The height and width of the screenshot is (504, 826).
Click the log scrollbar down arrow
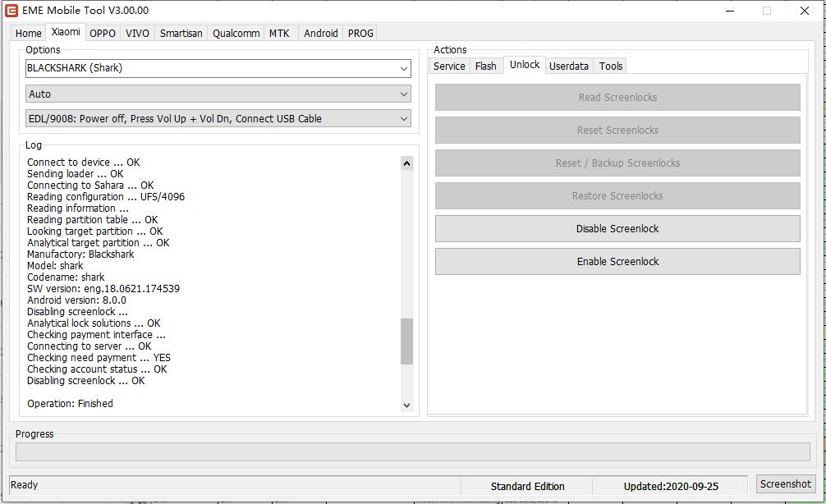pyautogui.click(x=406, y=405)
